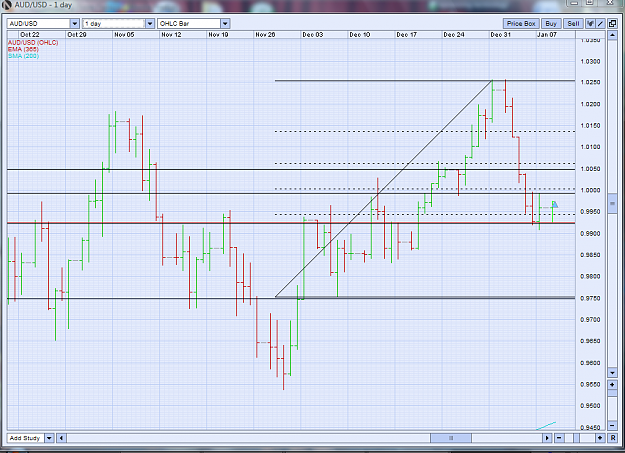625x453 pixels.
Task: Zoom in the price axis with plus
Action: click(613, 384)
